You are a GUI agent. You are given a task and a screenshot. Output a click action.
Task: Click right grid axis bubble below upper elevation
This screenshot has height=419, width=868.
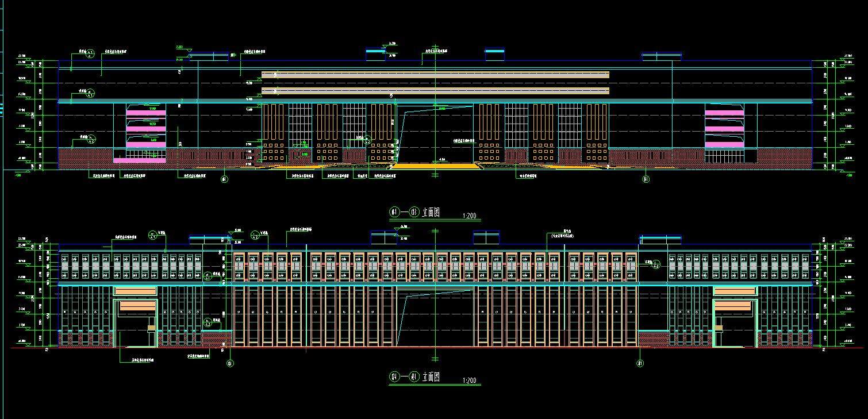(x=646, y=179)
